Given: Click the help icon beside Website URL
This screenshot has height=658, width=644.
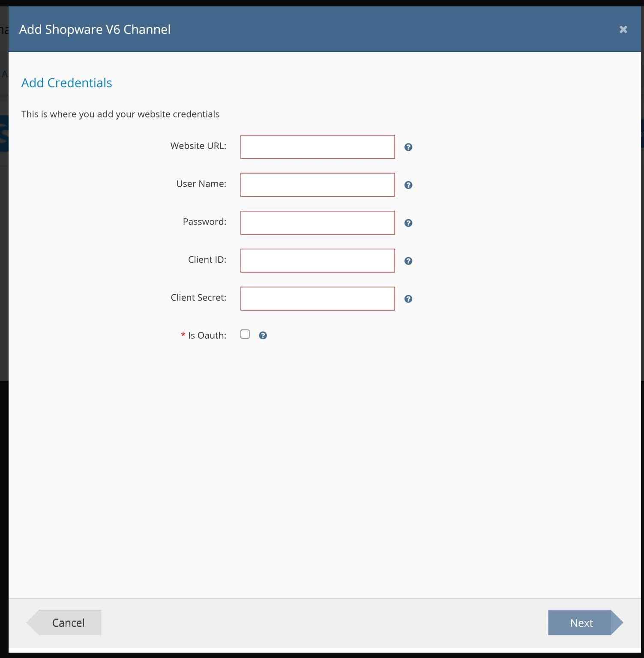Looking at the screenshot, I should tap(408, 147).
